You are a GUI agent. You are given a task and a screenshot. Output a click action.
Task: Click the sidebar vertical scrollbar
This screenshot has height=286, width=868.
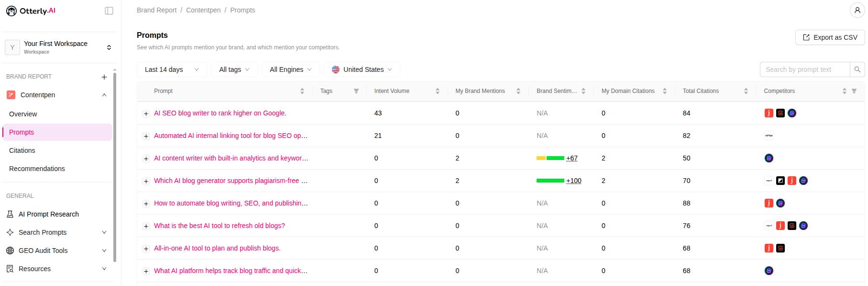115,166
